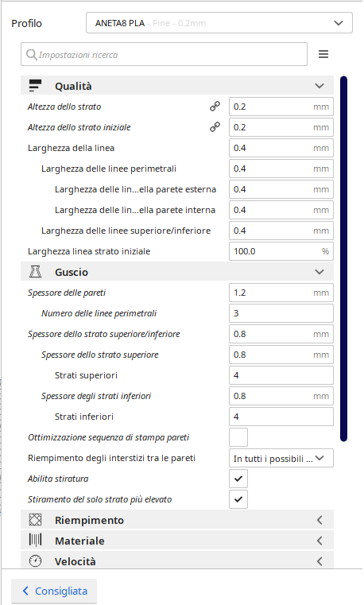This screenshot has height=605, width=364.
Task: Collapse the Qualità section chevron
Action: [x=319, y=86]
